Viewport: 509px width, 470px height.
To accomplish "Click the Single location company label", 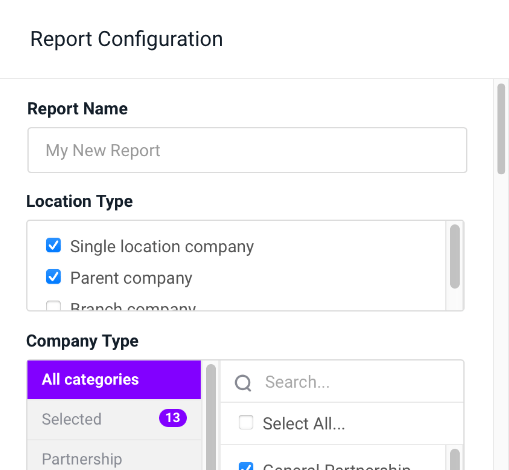I will coord(162,247).
